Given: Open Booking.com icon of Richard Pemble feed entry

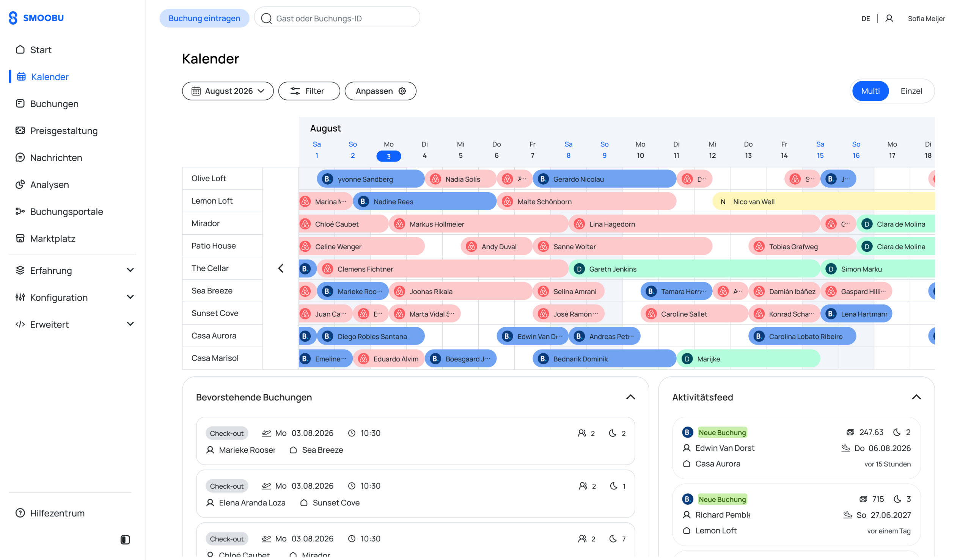Looking at the screenshot, I should [687, 499].
